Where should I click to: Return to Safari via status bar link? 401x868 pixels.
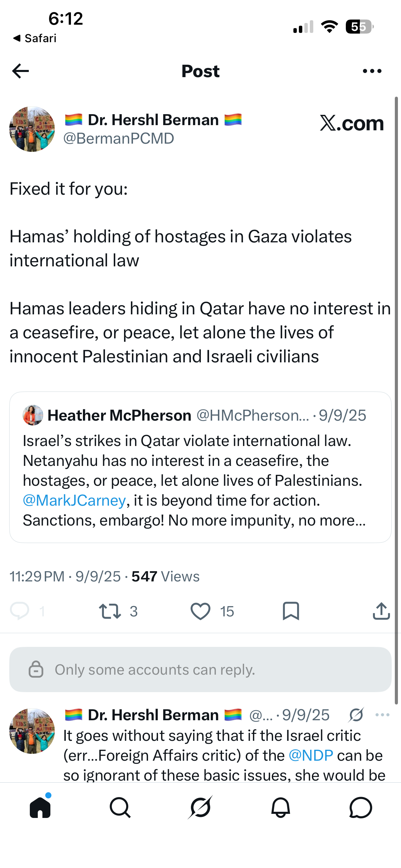(x=35, y=38)
